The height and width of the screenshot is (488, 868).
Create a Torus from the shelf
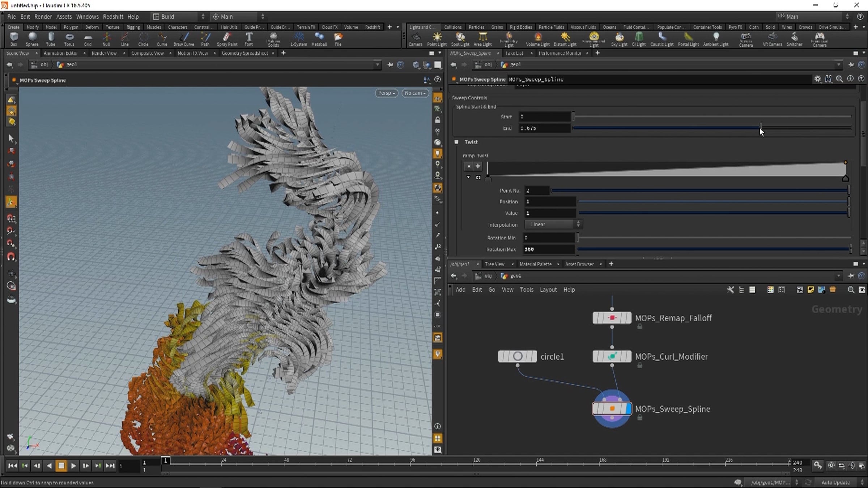coord(69,39)
